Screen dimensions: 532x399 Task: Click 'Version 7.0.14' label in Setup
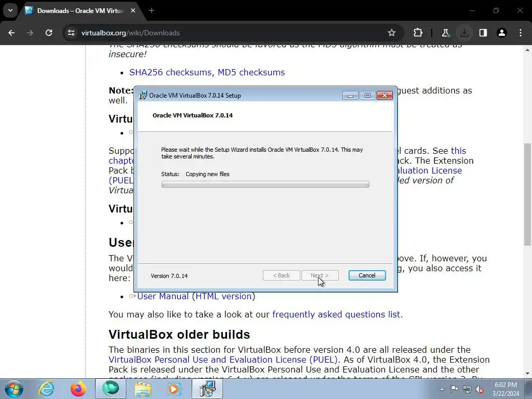click(x=169, y=276)
